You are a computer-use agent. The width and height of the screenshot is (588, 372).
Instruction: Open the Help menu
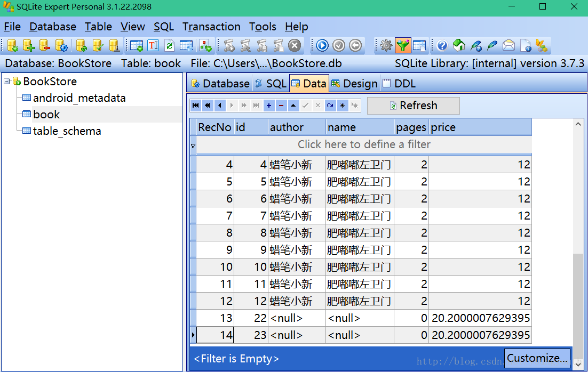[x=296, y=27]
